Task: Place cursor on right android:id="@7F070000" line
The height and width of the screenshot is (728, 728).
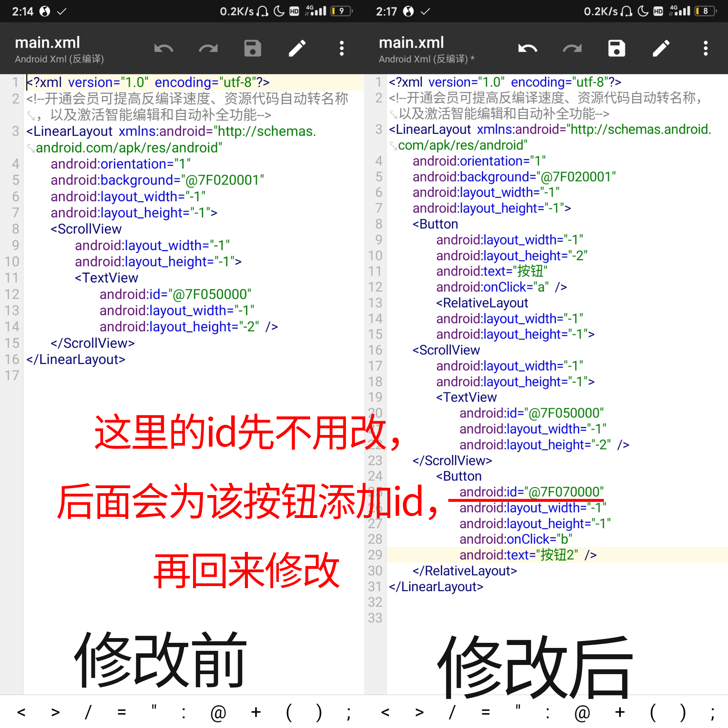Action: coord(531,492)
